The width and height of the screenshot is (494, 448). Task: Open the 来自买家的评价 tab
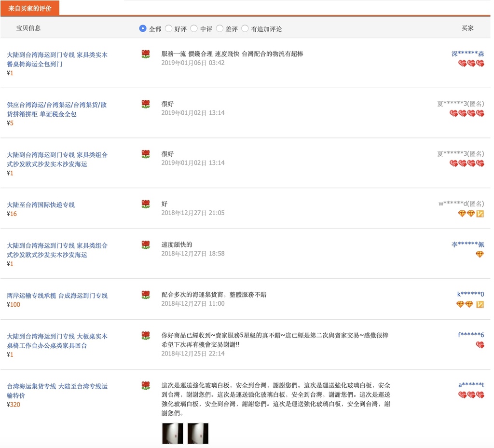click(30, 8)
